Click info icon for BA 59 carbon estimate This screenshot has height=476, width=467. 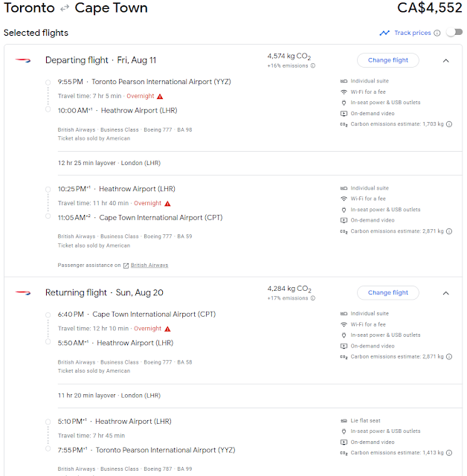tap(449, 231)
